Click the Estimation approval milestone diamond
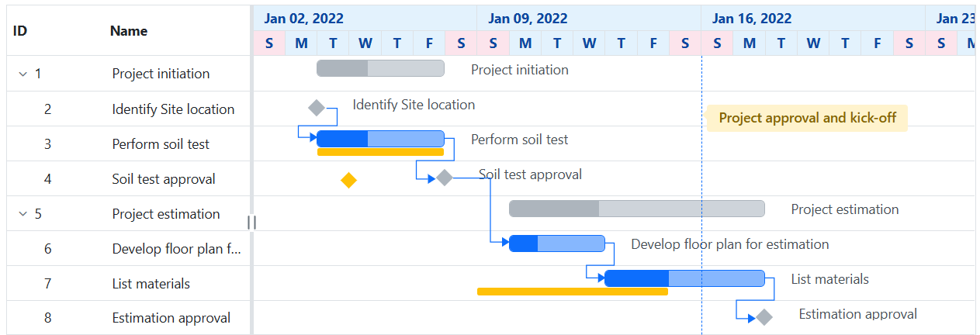This screenshot has height=335, width=980. click(764, 317)
